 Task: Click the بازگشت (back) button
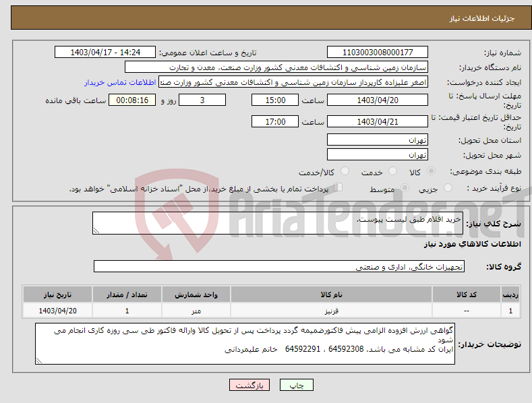point(249,385)
